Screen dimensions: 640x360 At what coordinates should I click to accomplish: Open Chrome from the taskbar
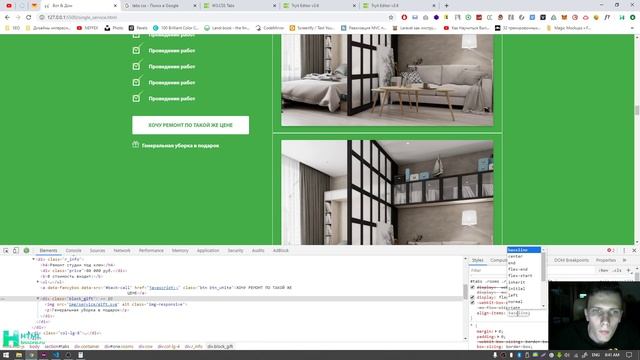tap(32, 355)
